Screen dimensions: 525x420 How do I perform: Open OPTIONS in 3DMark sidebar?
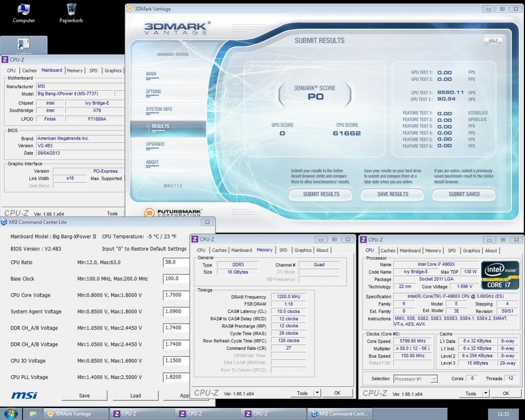tap(153, 92)
